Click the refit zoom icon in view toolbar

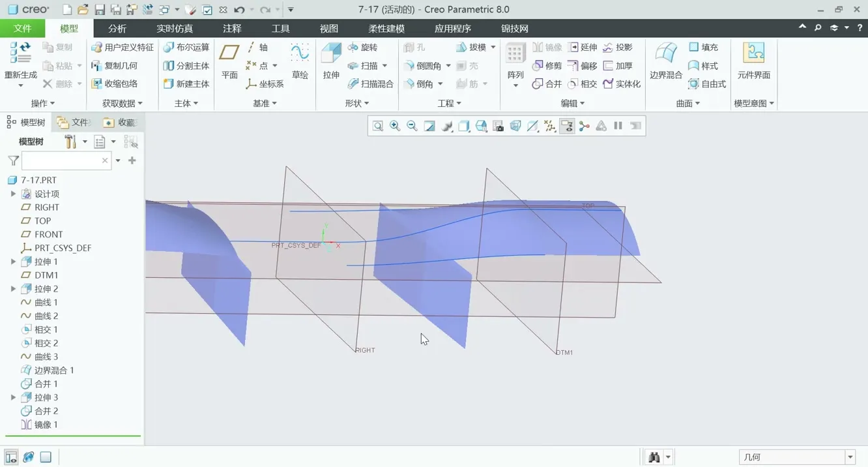[378, 126]
